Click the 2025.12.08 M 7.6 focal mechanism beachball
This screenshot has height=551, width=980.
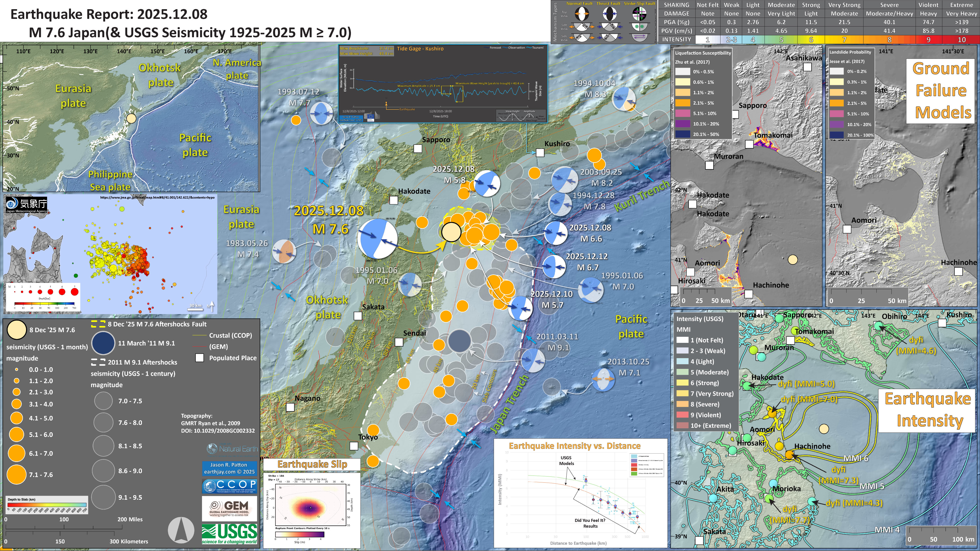pyautogui.click(x=377, y=239)
